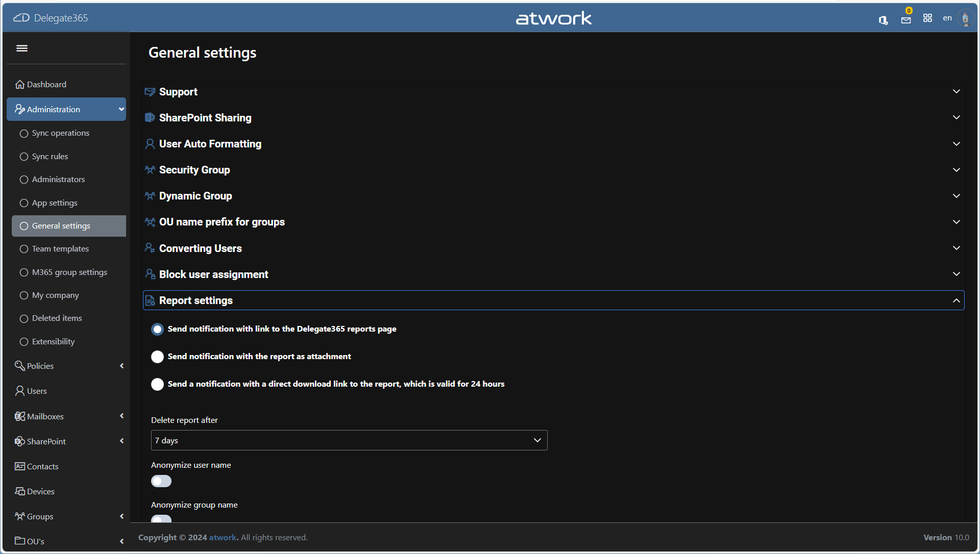Open My company menu item
The width and height of the screenshot is (980, 554).
pos(69,295)
